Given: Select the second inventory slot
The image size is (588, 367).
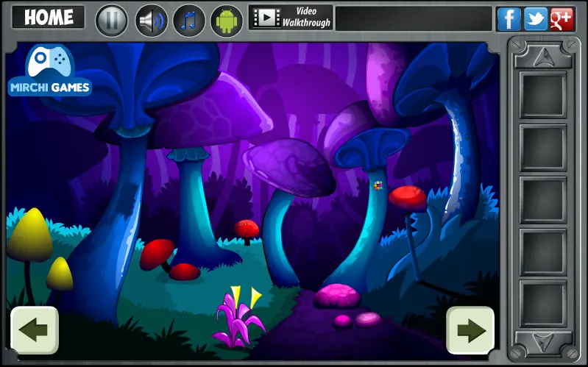Looking at the screenshot, I should [x=542, y=147].
